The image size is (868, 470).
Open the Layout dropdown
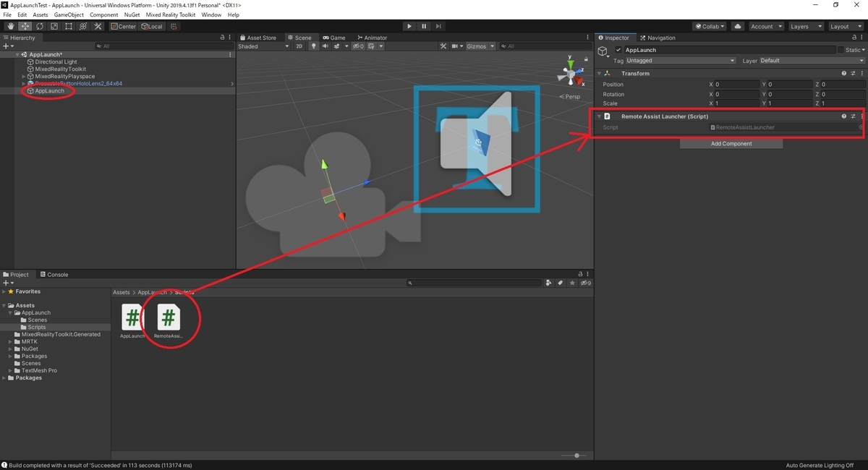[845, 26]
